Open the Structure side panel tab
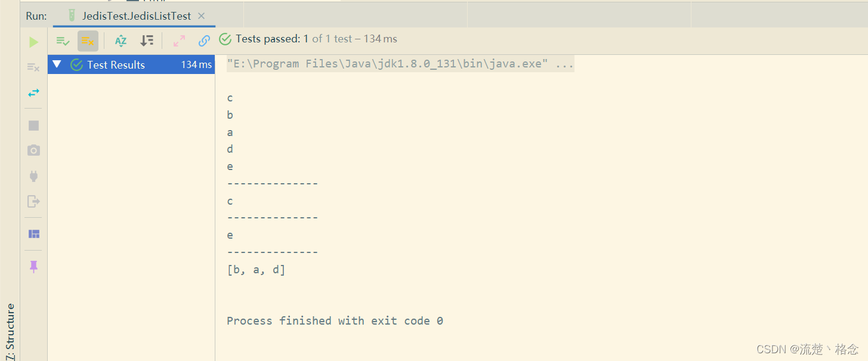The width and height of the screenshot is (868, 361). pos(10,331)
